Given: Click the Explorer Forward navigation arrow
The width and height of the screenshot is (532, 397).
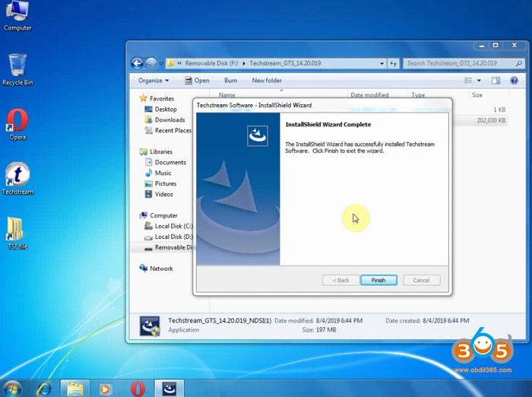Looking at the screenshot, I should (x=151, y=63).
